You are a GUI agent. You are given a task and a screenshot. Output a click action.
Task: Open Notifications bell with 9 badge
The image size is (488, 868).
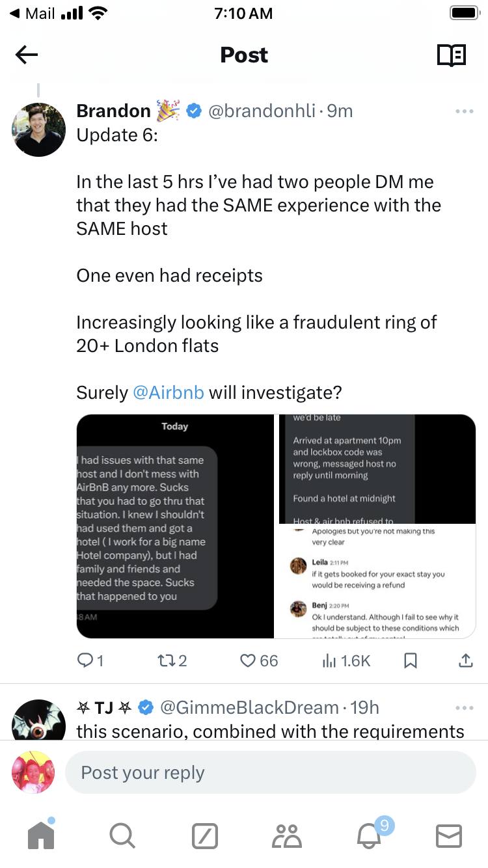(368, 835)
